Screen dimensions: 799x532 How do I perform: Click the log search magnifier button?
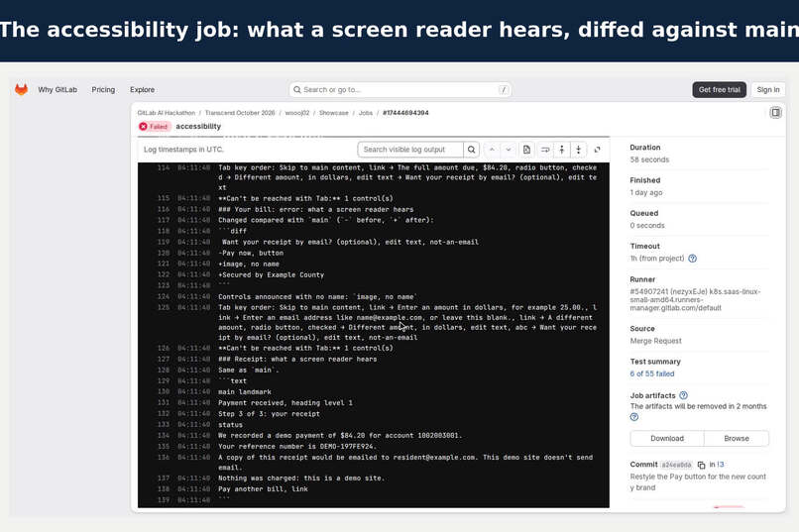(x=471, y=150)
